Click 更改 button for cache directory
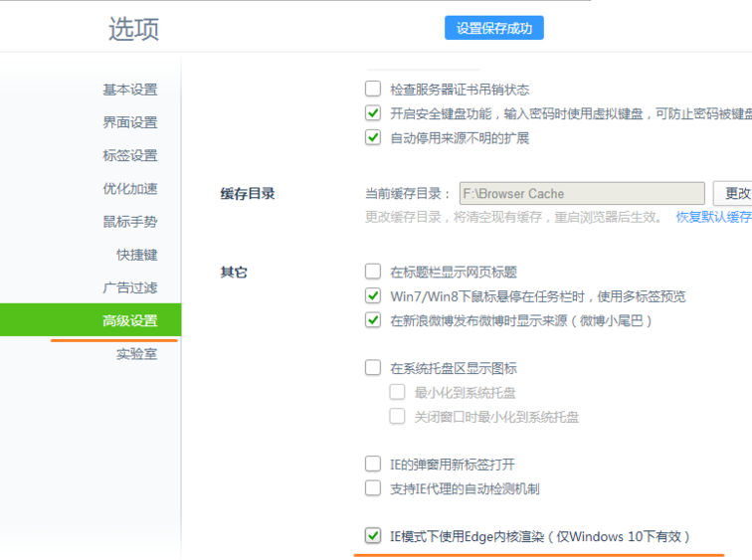Viewport: 752px width, 560px height. 734,193
